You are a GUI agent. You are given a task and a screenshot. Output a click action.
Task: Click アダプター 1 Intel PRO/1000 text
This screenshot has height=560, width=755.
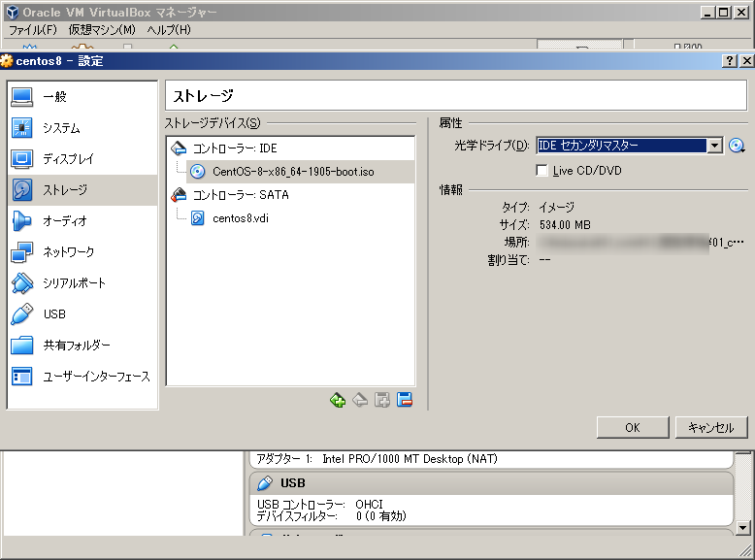coord(377,459)
